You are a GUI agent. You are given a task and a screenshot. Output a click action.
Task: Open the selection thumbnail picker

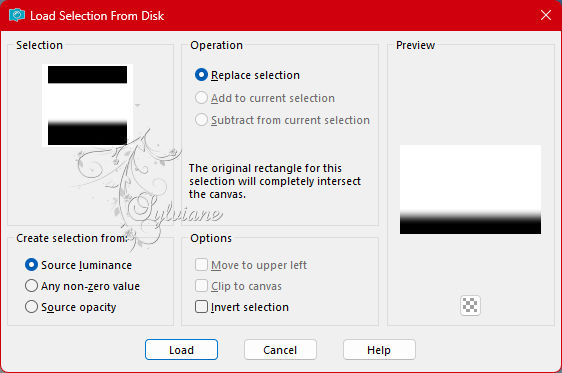pos(87,105)
